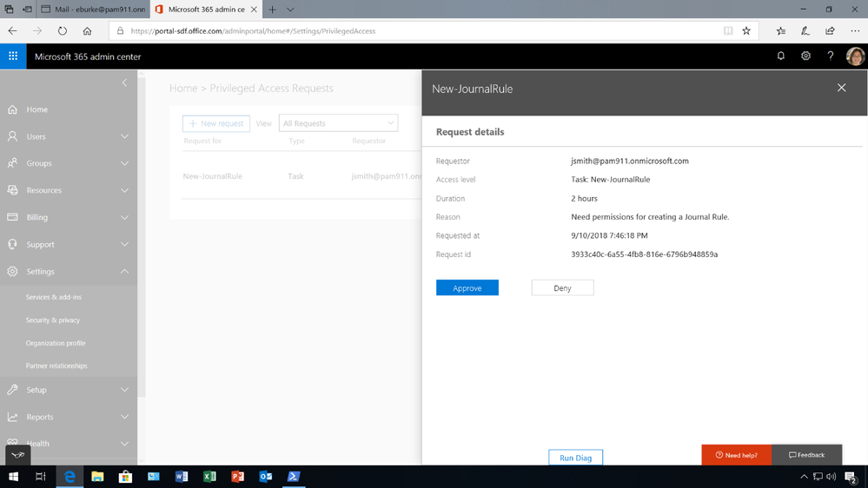Open the user profile picture
Screen dimensions: 868x488
[x=855, y=56]
